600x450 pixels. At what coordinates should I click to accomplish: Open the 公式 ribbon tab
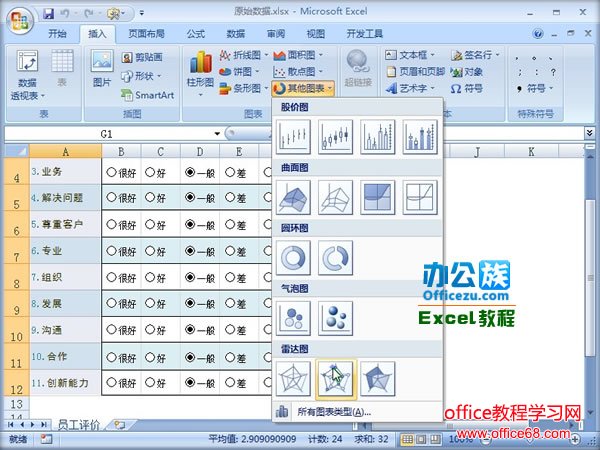click(196, 34)
